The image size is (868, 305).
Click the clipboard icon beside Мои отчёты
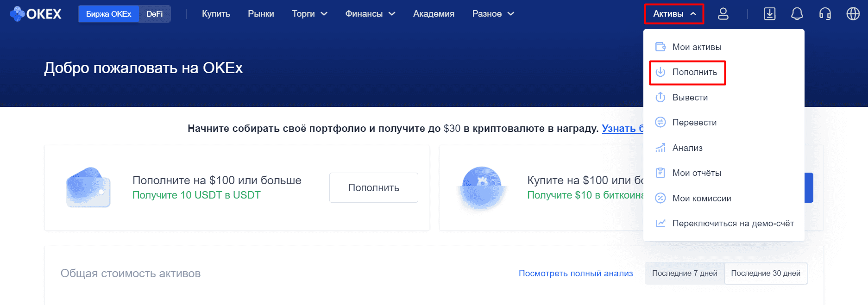pyautogui.click(x=660, y=173)
